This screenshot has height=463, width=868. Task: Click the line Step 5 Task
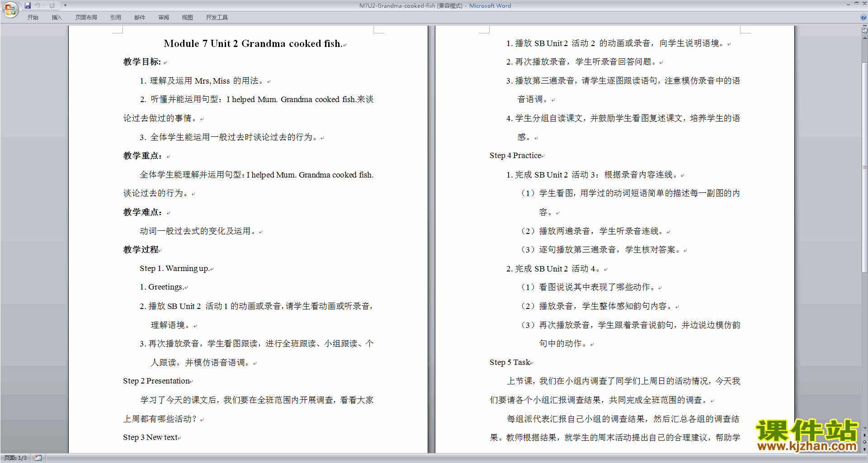coord(510,362)
